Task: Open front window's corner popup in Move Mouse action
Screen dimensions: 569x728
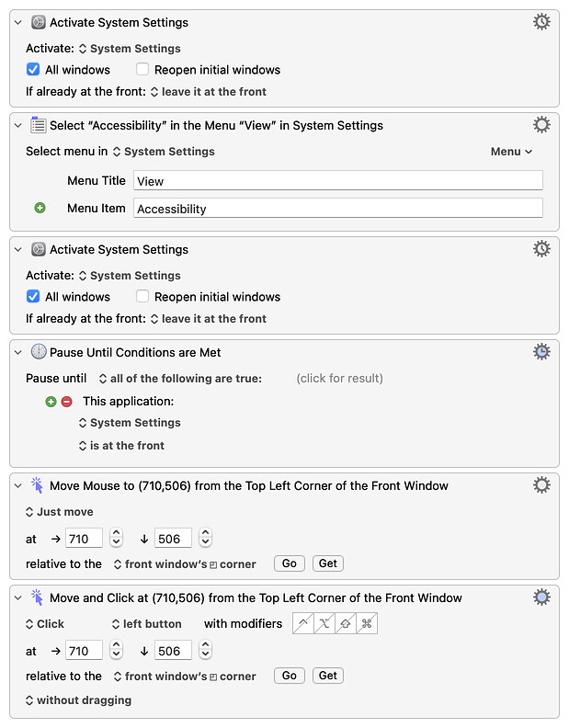Action: coord(185,563)
